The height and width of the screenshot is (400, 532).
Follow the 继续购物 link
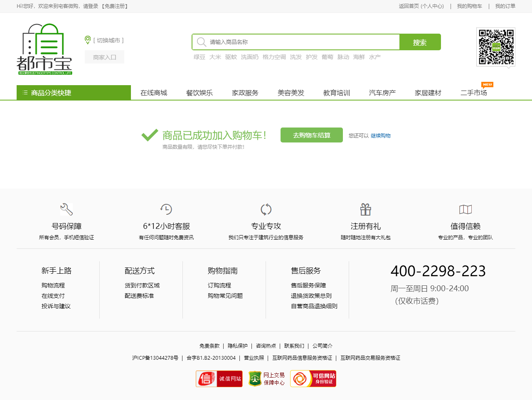pos(381,136)
